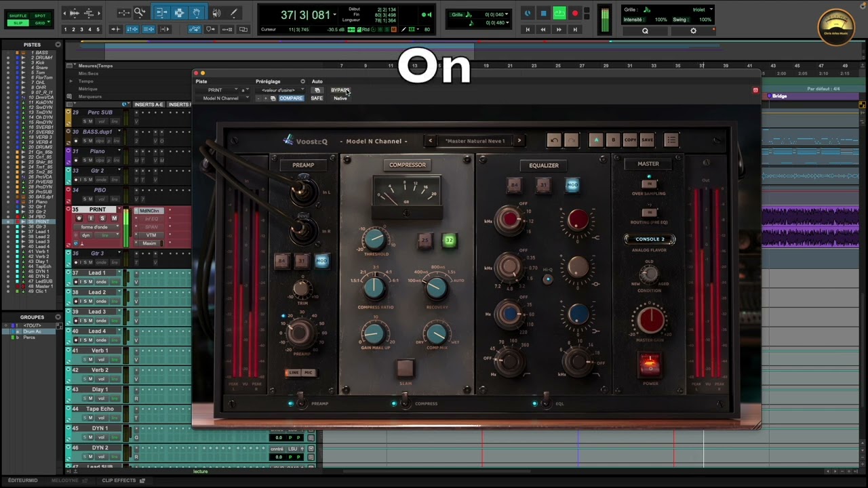Select the Grabber hand tool

tap(196, 12)
